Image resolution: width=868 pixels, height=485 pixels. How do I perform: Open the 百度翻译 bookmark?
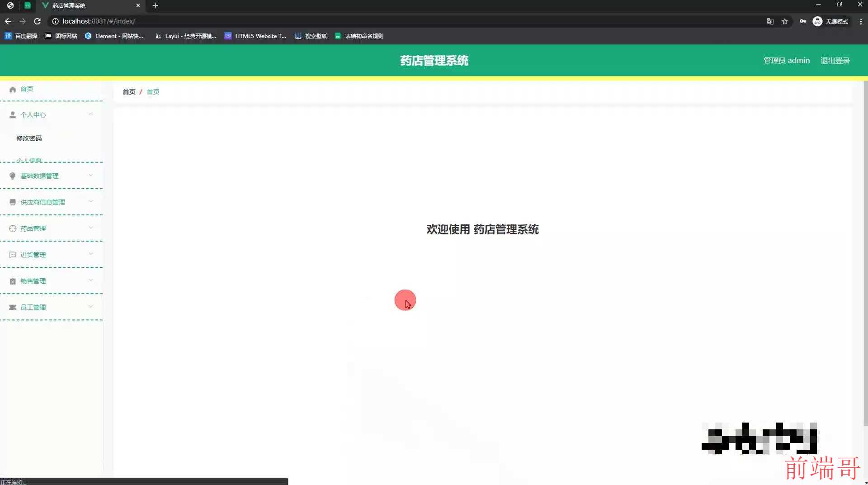coord(21,36)
